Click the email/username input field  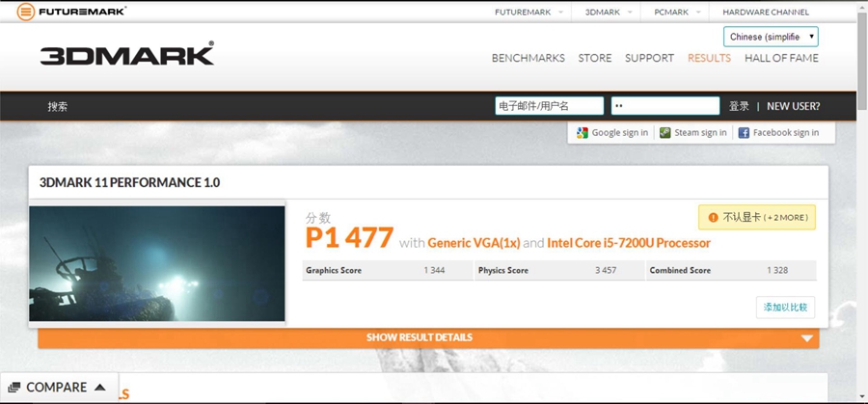[x=549, y=106]
